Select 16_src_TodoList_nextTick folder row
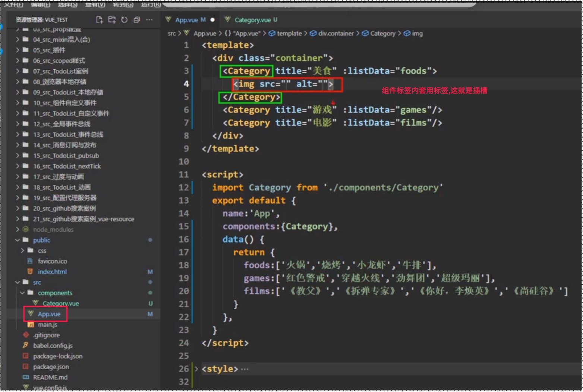583x392 pixels. pyautogui.click(x=83, y=166)
